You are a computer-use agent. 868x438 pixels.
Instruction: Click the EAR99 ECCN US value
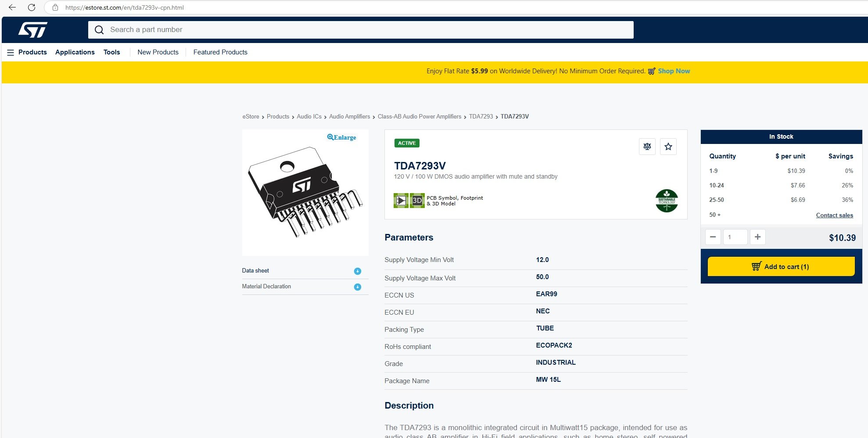point(546,294)
